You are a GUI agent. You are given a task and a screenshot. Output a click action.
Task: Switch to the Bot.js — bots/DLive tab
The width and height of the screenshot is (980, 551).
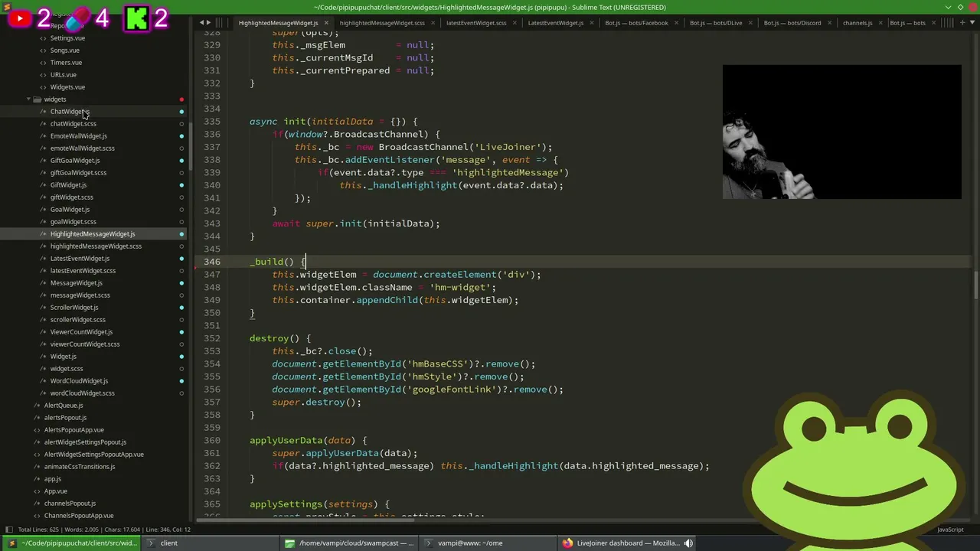716,23
